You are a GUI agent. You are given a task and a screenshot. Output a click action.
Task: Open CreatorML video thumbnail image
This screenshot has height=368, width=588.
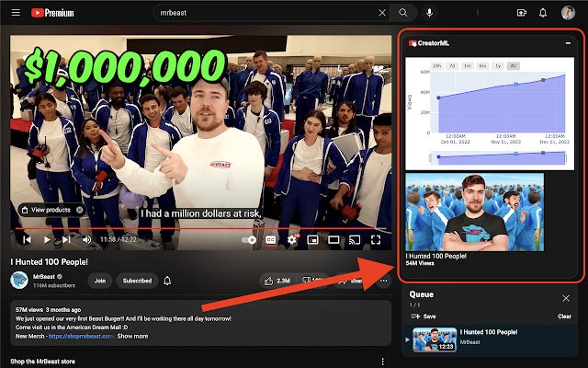coord(475,212)
